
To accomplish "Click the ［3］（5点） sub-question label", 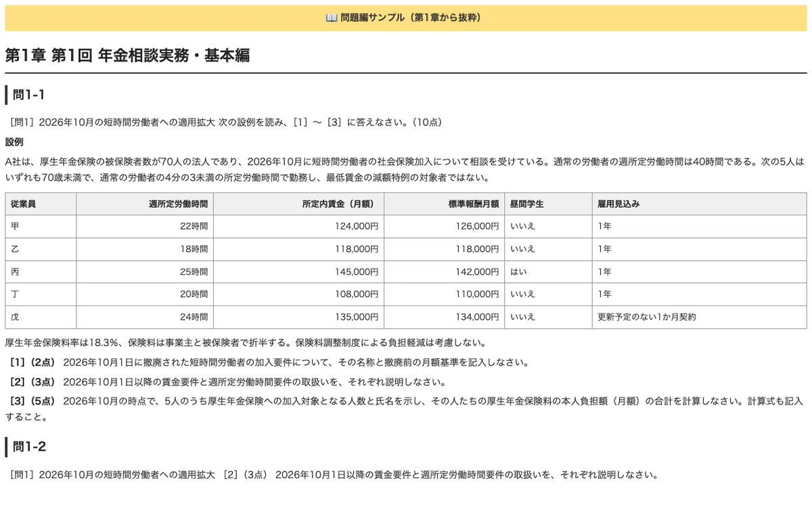I will (33, 402).
